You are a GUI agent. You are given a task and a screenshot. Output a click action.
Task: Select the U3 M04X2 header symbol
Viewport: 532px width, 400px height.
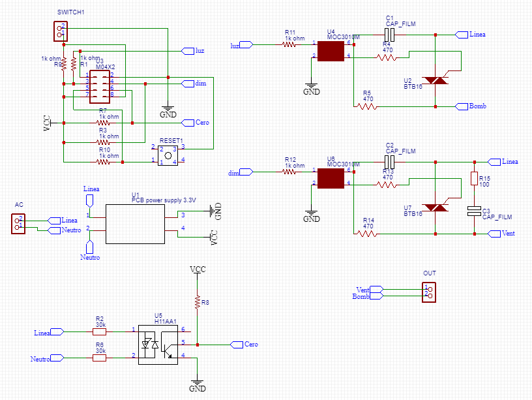[100, 87]
